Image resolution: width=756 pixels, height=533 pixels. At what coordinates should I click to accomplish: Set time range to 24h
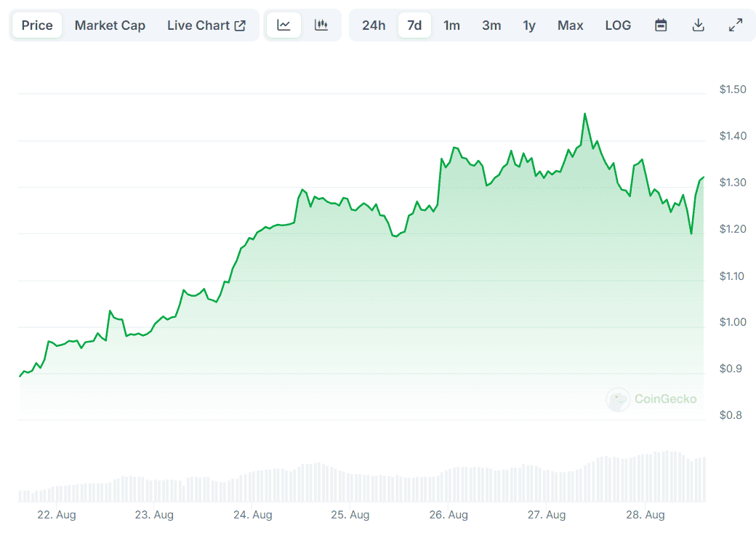click(x=374, y=25)
